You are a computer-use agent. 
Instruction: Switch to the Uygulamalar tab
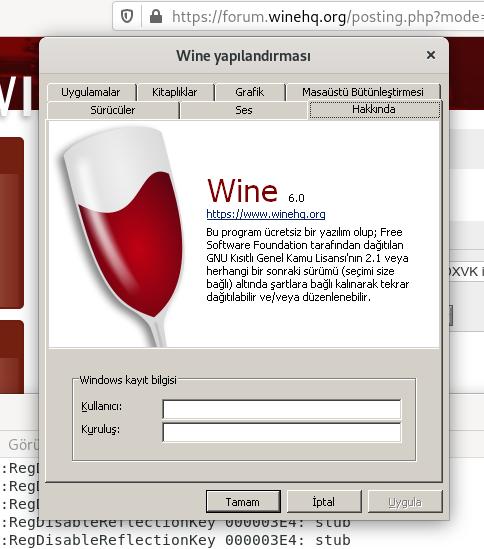[x=91, y=92]
